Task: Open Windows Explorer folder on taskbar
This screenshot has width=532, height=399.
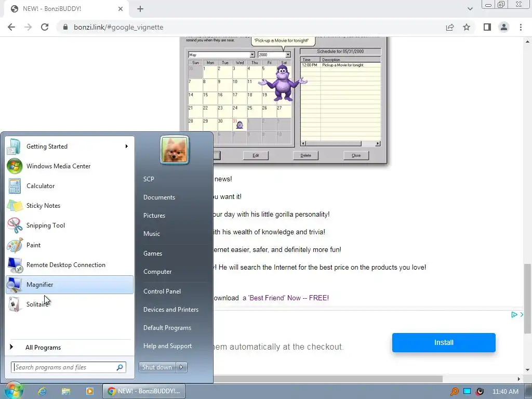Action: point(66,391)
